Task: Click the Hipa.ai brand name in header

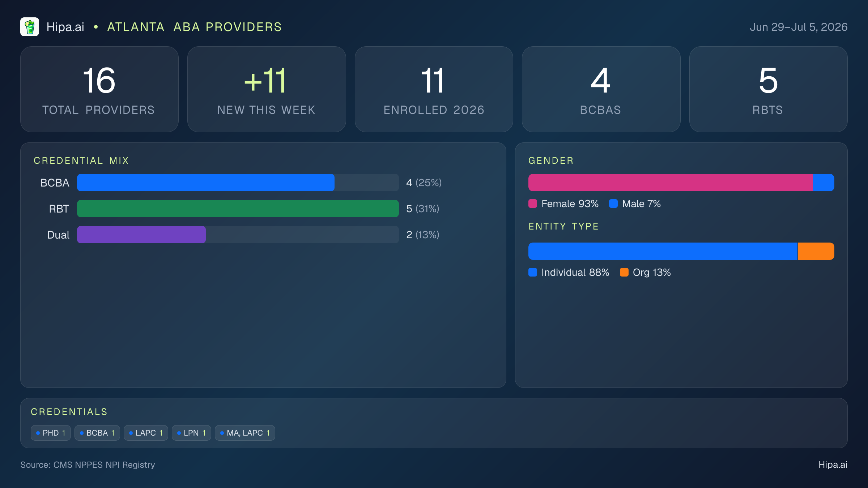Action: coord(65,27)
